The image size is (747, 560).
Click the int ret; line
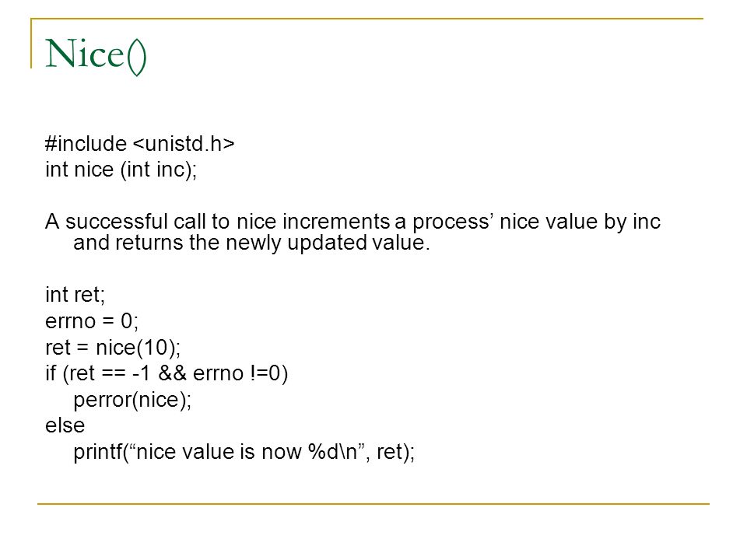click(x=75, y=295)
